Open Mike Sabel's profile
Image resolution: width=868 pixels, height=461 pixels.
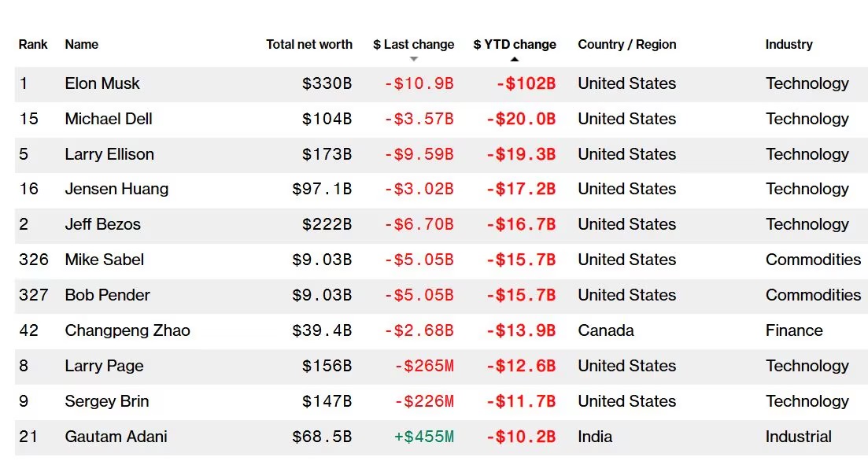click(x=105, y=260)
